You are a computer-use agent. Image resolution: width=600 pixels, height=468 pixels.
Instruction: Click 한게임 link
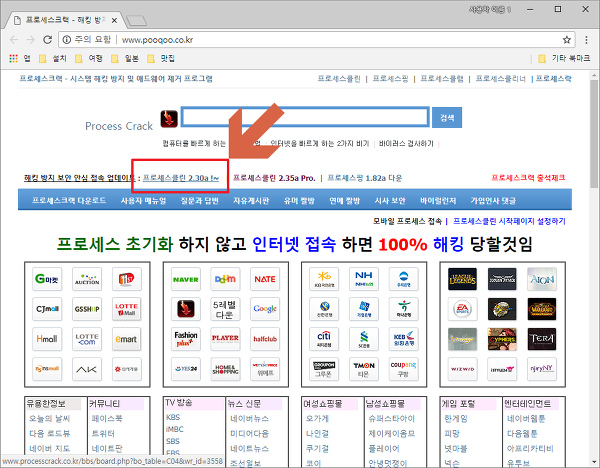pos(456,419)
